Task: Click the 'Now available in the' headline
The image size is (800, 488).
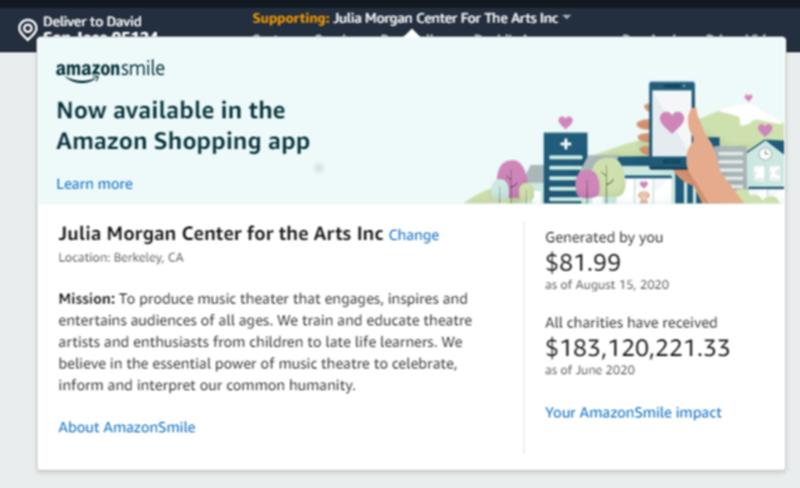Action: pos(171,110)
